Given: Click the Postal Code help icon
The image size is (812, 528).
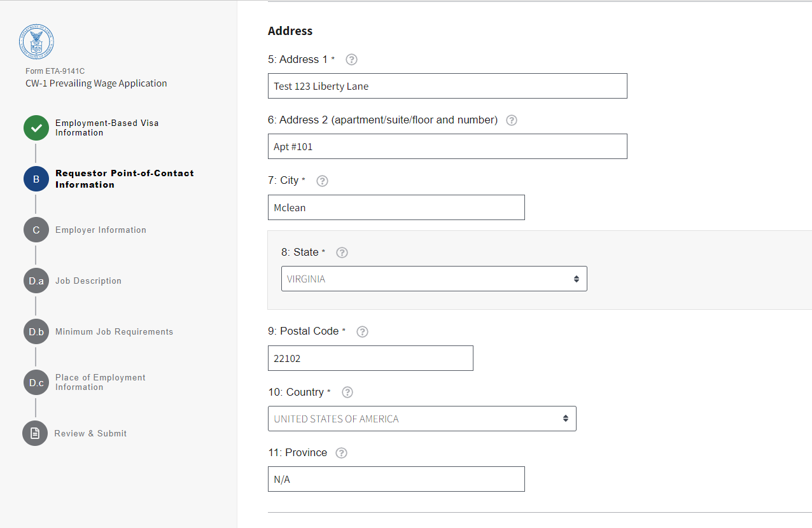Looking at the screenshot, I should pos(362,331).
